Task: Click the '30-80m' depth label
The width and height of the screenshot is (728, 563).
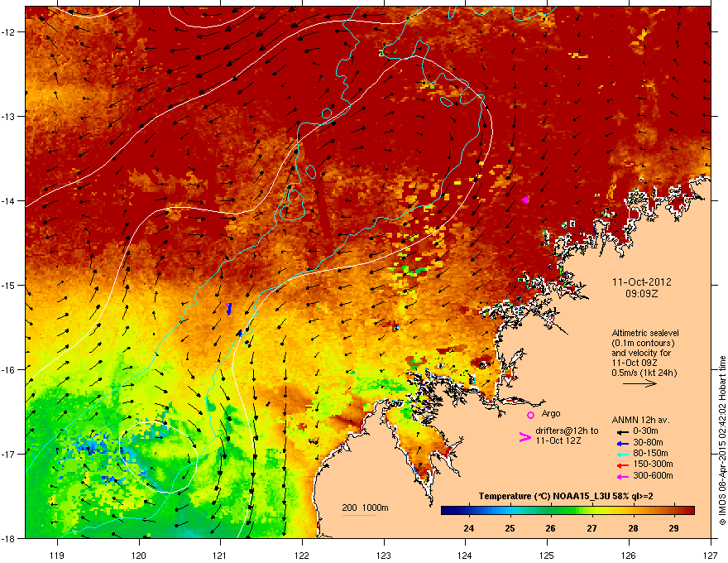Action: pos(648,442)
